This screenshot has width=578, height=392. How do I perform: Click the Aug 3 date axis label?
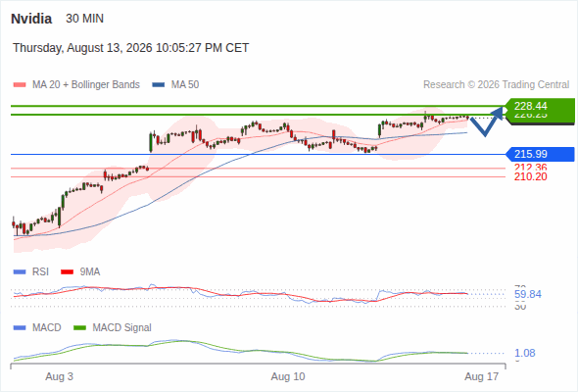(60, 377)
